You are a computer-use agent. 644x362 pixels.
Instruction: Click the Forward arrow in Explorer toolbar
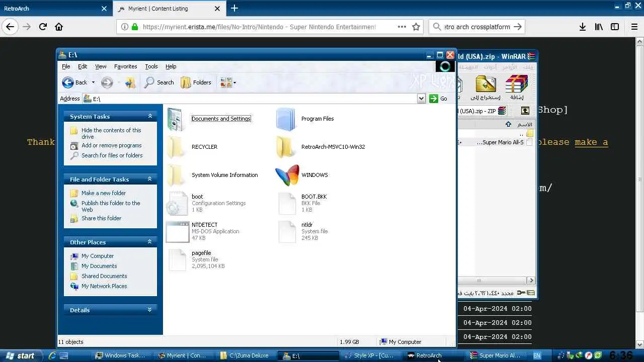[x=107, y=82]
